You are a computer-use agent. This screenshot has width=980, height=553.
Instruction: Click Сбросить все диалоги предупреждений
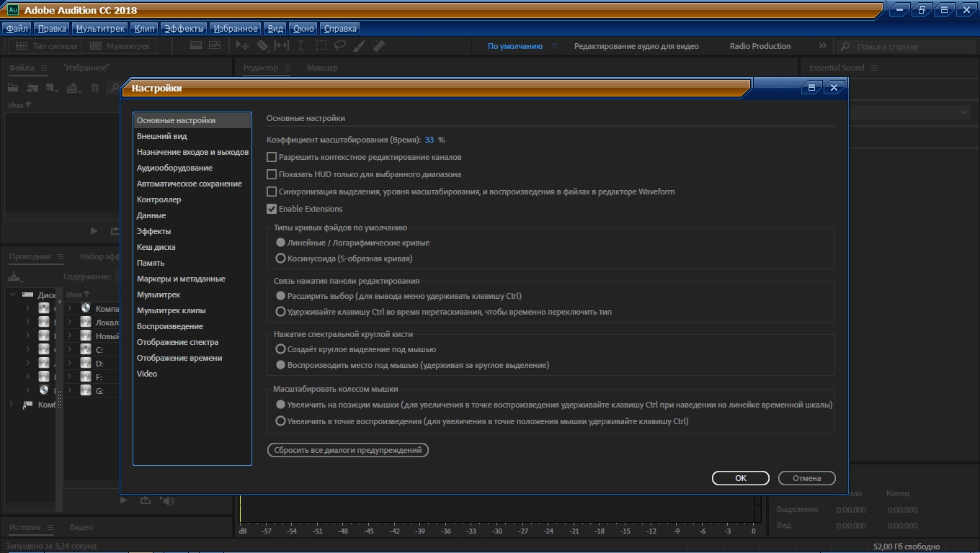point(348,450)
